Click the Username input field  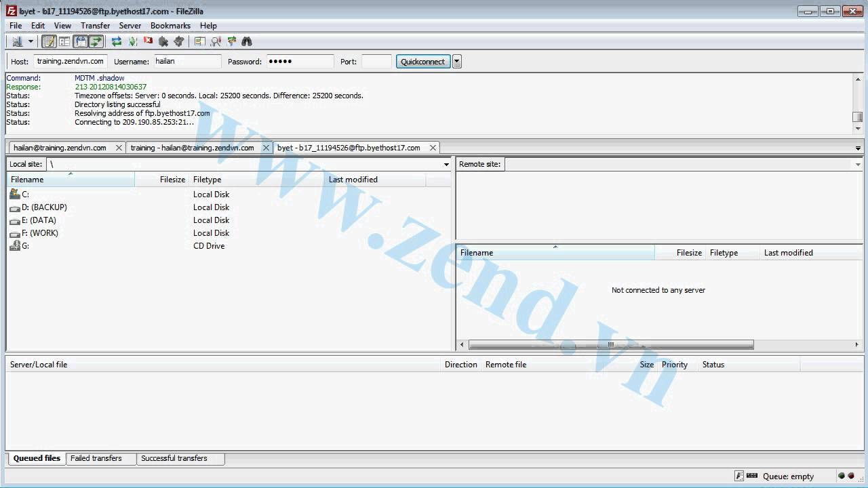187,61
